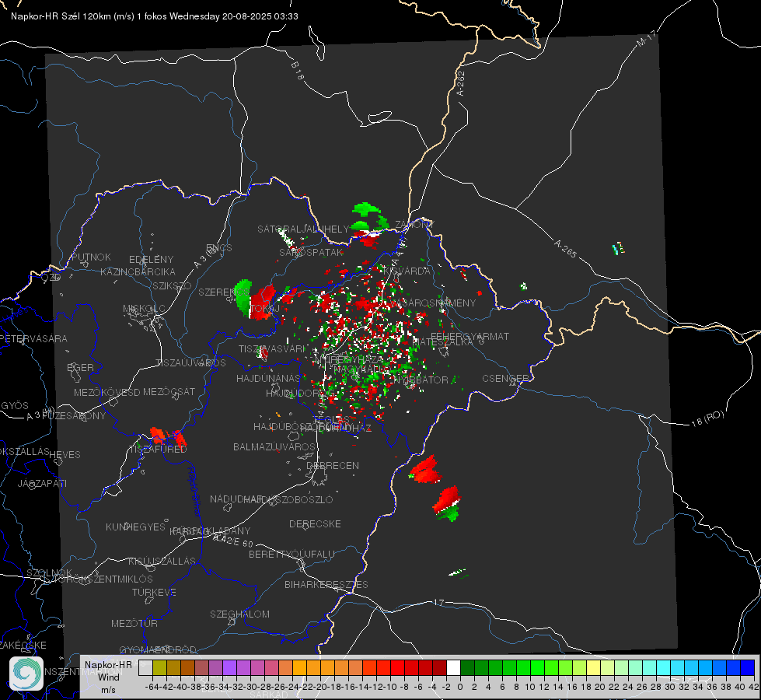Click the FEHERGYARMAT city label
The height and width of the screenshot is (700, 761).
[x=470, y=336]
